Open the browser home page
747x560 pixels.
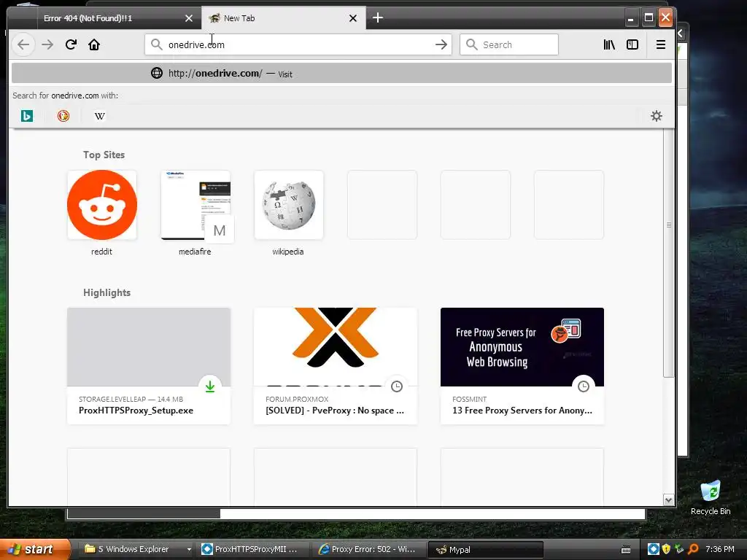94,44
